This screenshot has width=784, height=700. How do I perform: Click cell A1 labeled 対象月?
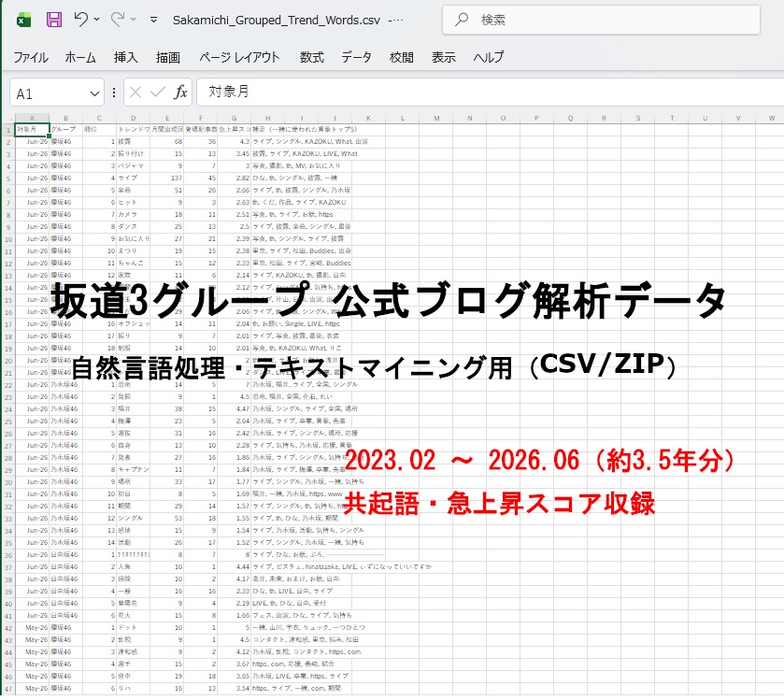pos(32,130)
